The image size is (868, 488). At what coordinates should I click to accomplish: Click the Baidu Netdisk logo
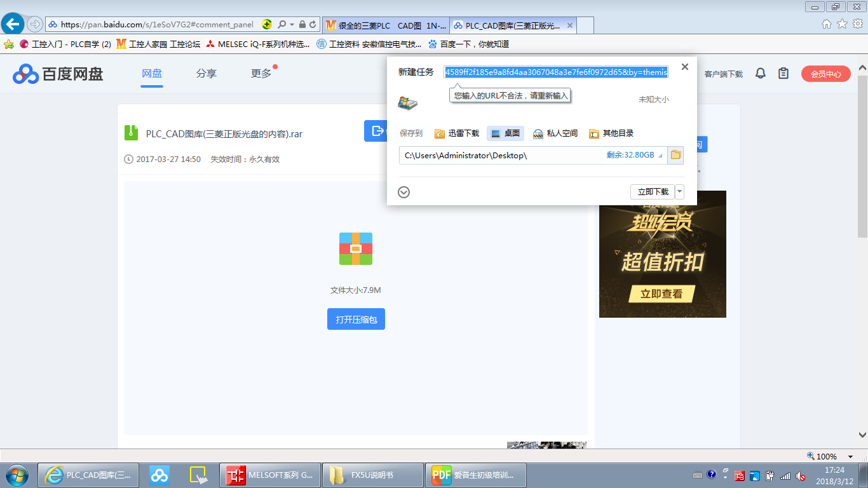click(58, 74)
